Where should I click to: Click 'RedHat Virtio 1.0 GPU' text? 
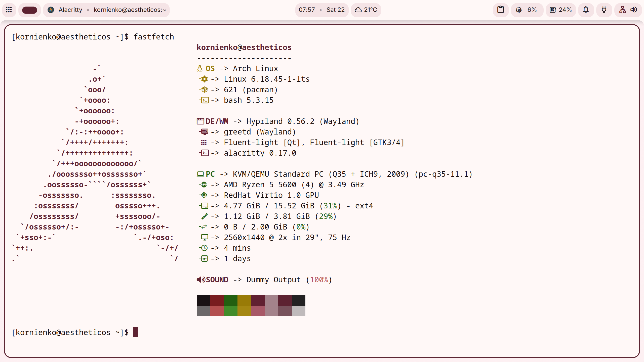pos(271,195)
